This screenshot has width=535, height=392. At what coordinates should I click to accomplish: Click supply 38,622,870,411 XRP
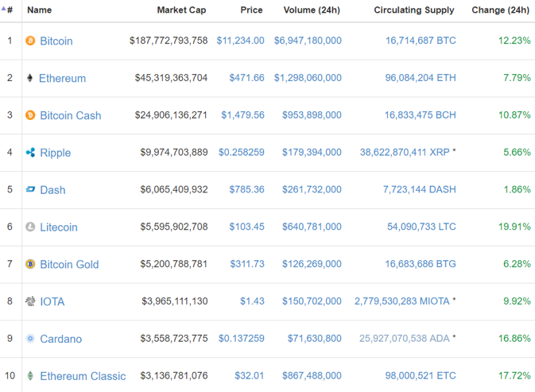(x=405, y=152)
